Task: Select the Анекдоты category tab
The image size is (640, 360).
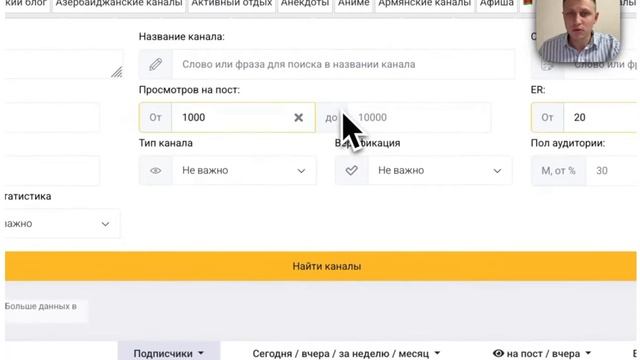Action: [305, 3]
